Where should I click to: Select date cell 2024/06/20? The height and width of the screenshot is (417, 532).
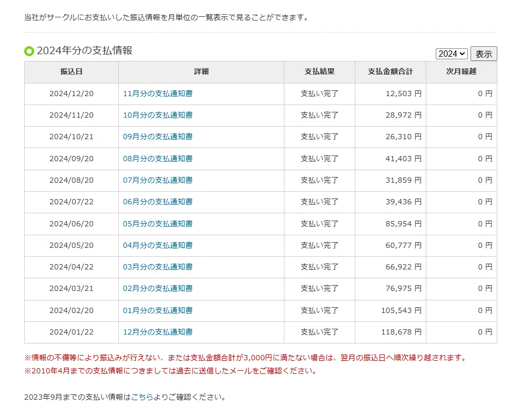coord(71,224)
